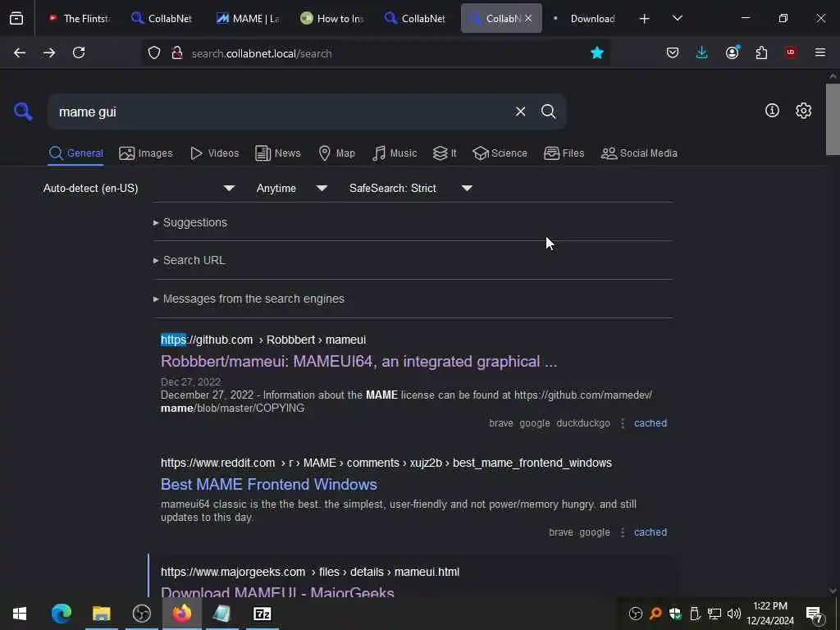This screenshot has height=630, width=840.
Task: Open OBS Studio from taskbar
Action: [141, 614]
